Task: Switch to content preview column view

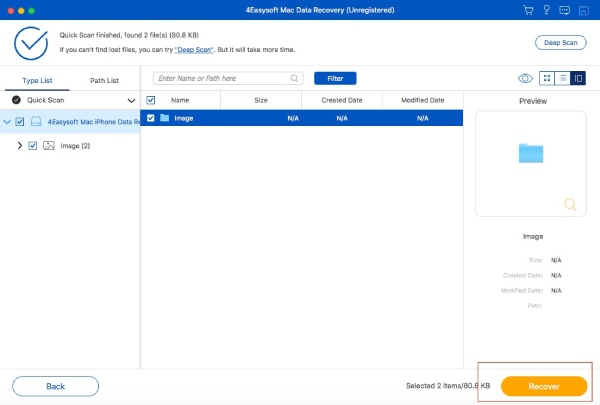Action: click(578, 78)
